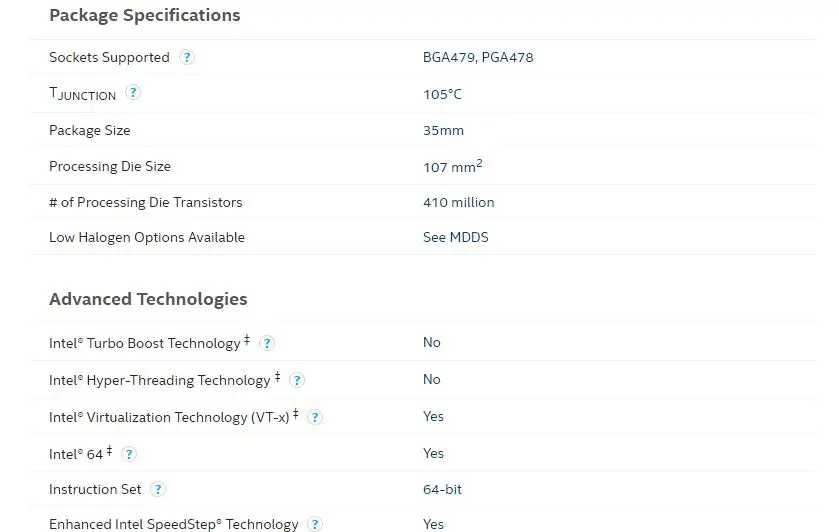Click the 64-bit instruction set value

point(442,490)
